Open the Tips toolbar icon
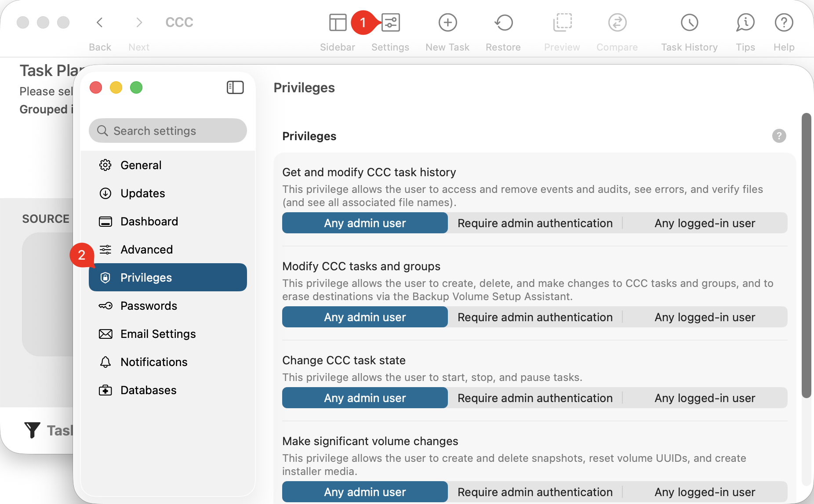Screen dimensions: 814x504 pos(745,22)
